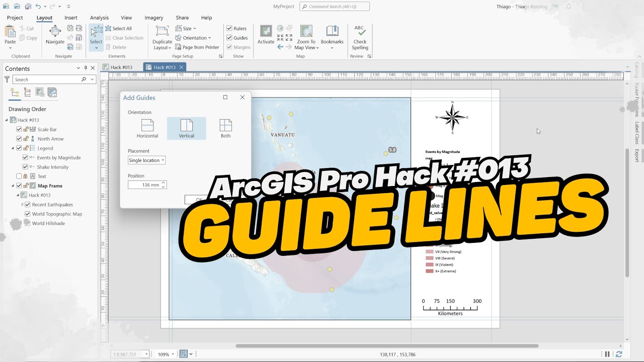The image size is (644, 362).
Task: Click the Zoom To Map View icon
Action: (x=306, y=31)
